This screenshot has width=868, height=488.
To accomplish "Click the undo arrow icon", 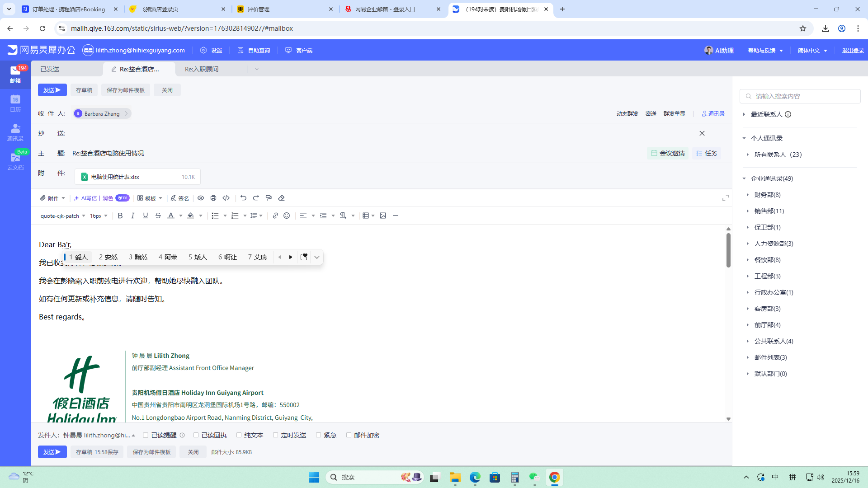I will (243, 198).
